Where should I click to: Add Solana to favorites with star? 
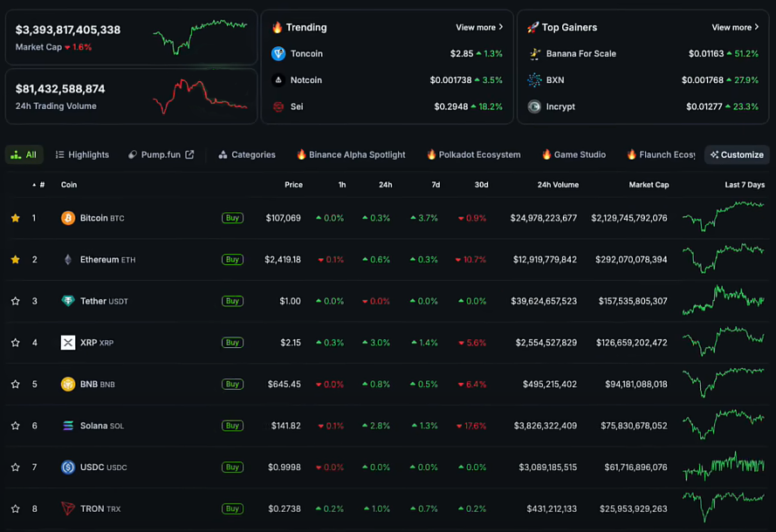pos(15,426)
